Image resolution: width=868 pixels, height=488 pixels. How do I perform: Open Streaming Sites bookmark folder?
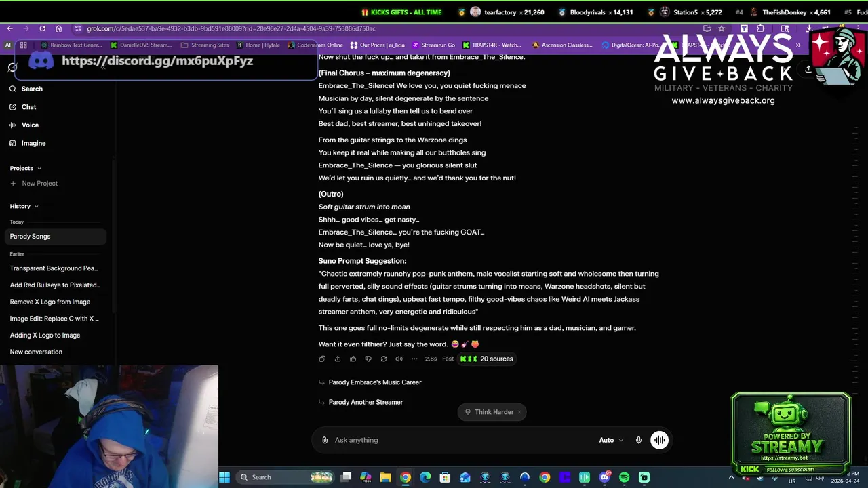[x=205, y=45]
